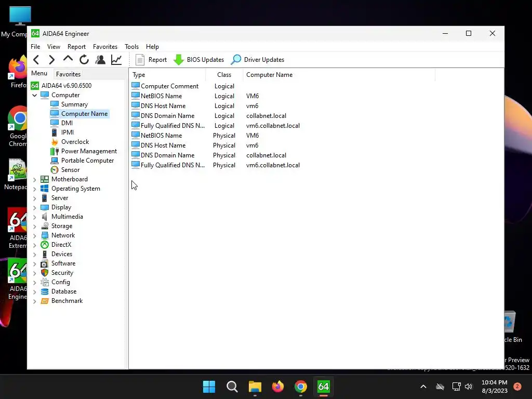Screen dimensions: 532x399
Task: Open the Report menu
Action: 76,46
